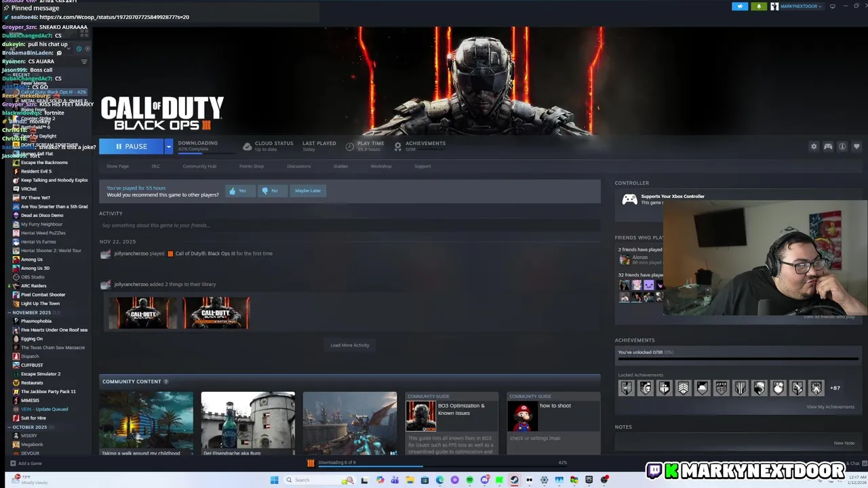Select Dead as Disco Demo in library

point(41,216)
